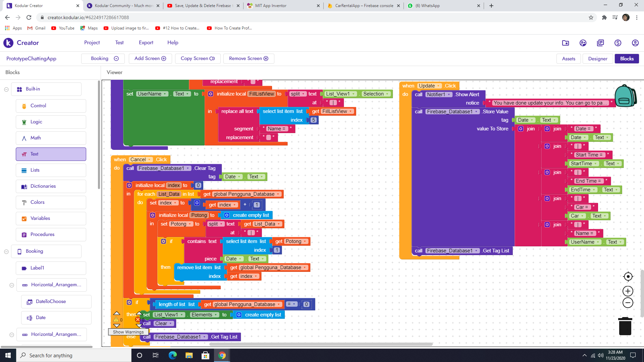Center the workspace with crosshair icon
644x362 pixels.
[628, 277]
